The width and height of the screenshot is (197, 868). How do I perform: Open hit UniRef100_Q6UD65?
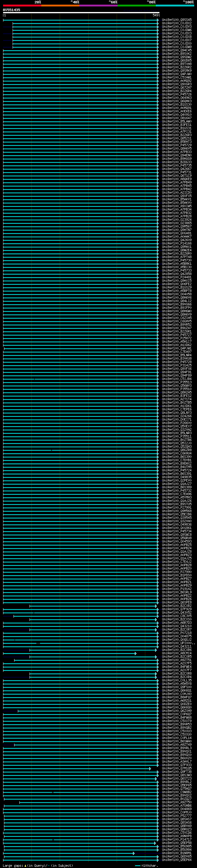point(177,61)
